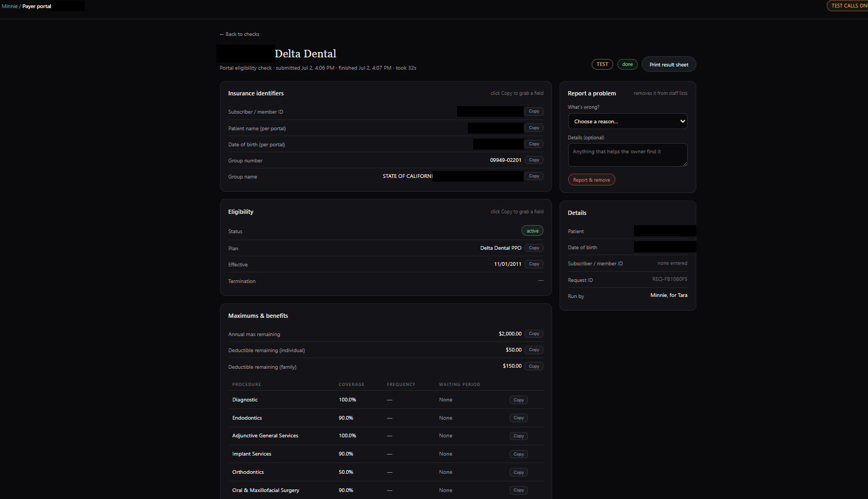This screenshot has height=499, width=868.
Task: Copy the Orthodontics procedure row
Action: pyautogui.click(x=519, y=472)
